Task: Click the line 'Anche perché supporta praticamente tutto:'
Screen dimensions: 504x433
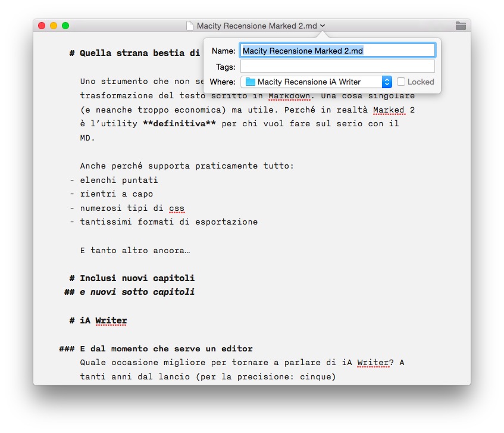Action: 187,166
